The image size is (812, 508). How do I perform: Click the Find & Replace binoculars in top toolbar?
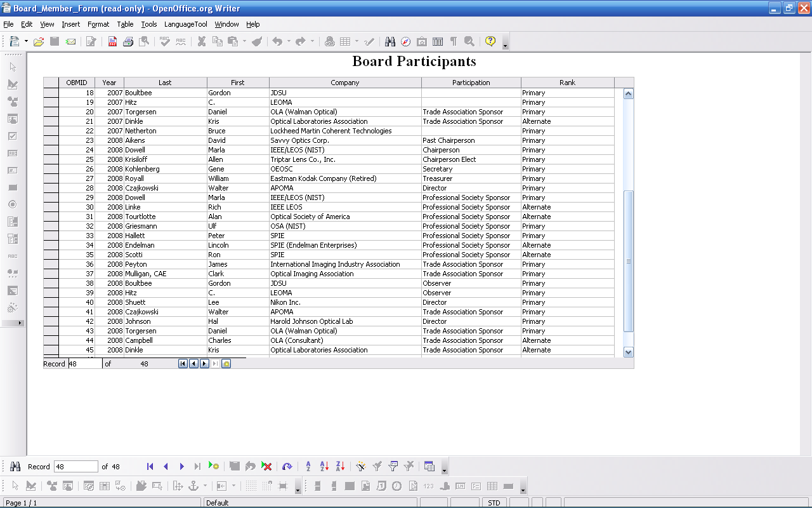tap(390, 42)
